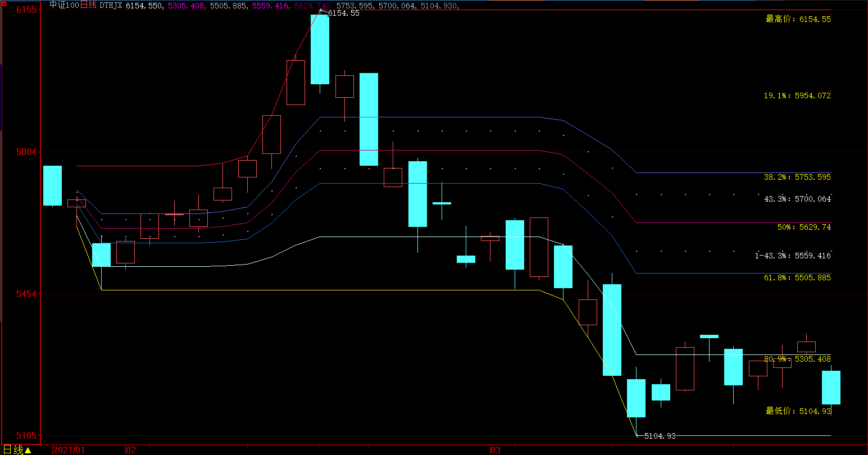
Task: Click the magenta 5305.408 header value
Action: tap(186, 6)
